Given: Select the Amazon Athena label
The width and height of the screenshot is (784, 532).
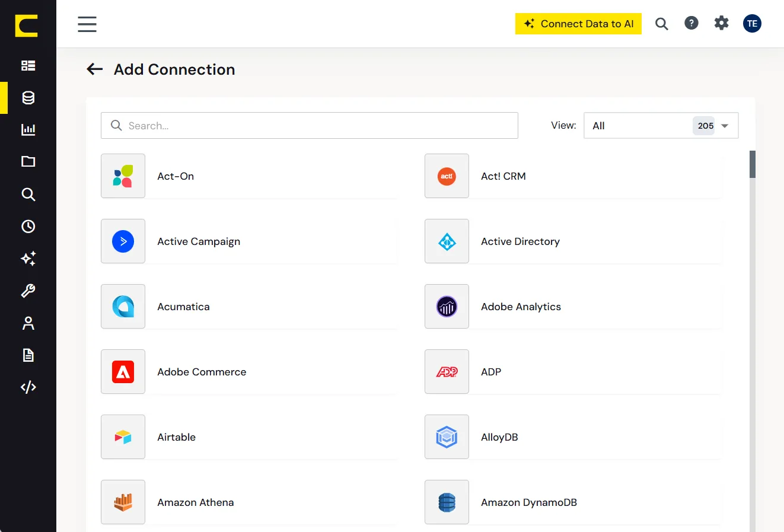Looking at the screenshot, I should coord(195,502).
